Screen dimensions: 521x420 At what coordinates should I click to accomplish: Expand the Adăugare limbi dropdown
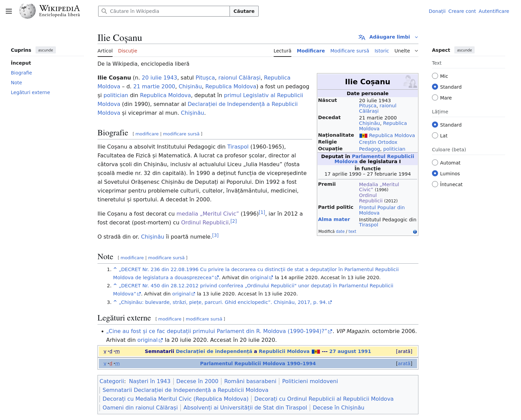[x=388, y=37]
